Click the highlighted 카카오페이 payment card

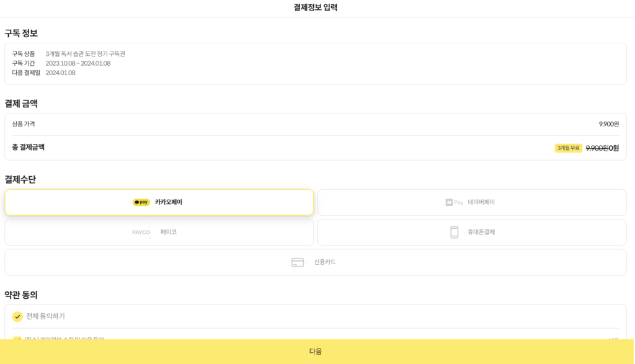tap(159, 202)
